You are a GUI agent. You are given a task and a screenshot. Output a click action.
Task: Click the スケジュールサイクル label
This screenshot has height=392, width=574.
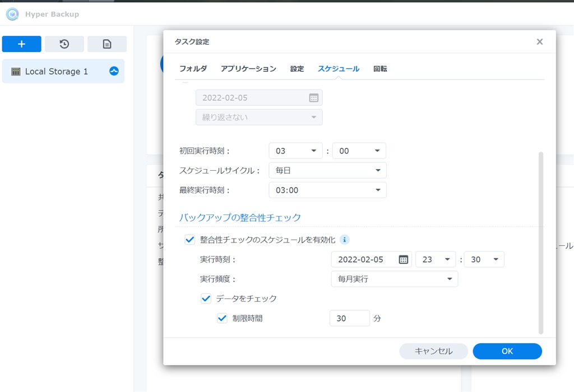(x=219, y=170)
